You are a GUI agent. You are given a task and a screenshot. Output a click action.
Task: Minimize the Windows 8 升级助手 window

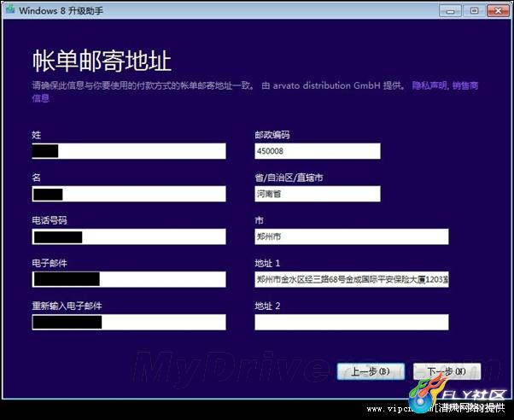[x=451, y=11]
